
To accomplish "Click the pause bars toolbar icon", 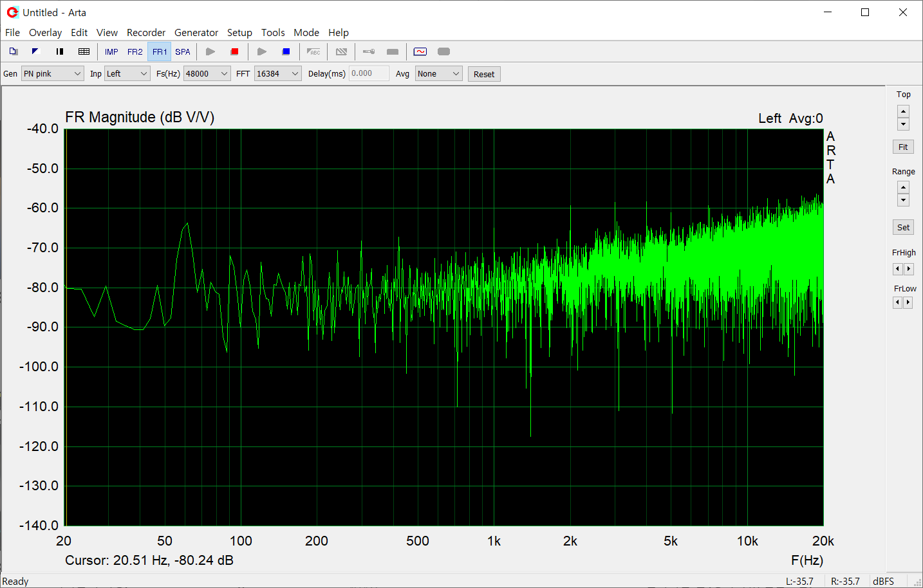I will pos(60,51).
